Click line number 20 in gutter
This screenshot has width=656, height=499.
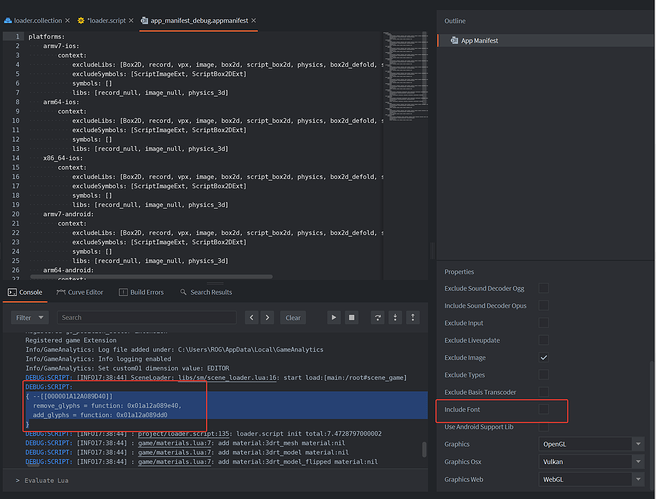(15, 214)
